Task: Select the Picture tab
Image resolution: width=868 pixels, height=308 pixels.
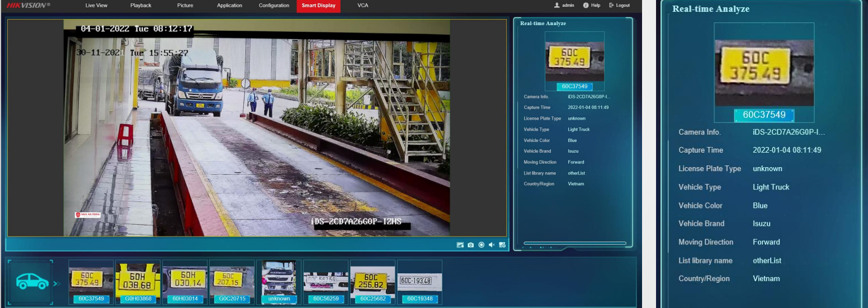Action: pos(185,6)
